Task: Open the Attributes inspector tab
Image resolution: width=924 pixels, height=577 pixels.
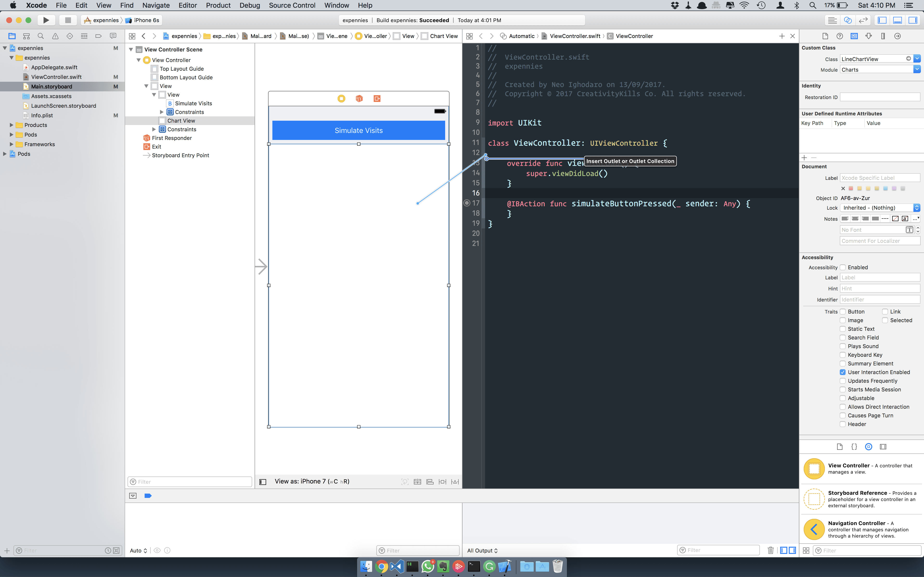Action: [869, 36]
